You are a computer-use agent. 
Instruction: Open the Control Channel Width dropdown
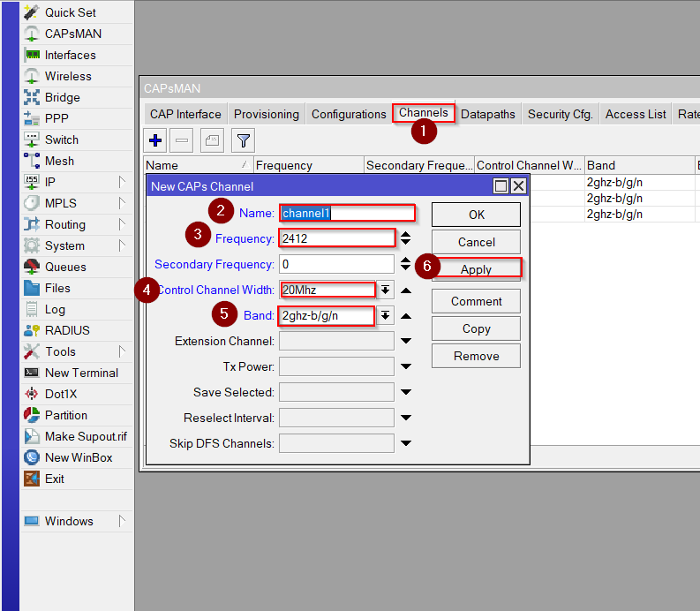[x=386, y=290]
